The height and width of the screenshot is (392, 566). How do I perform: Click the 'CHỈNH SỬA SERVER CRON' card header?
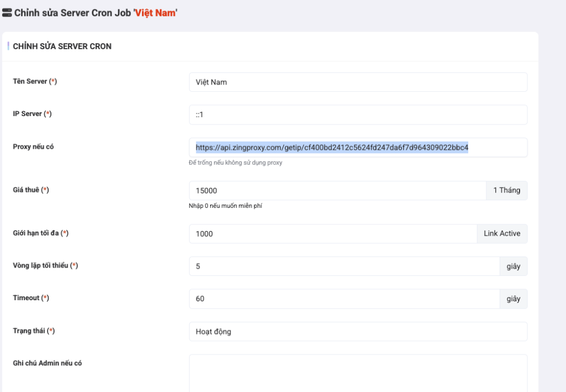click(x=62, y=46)
